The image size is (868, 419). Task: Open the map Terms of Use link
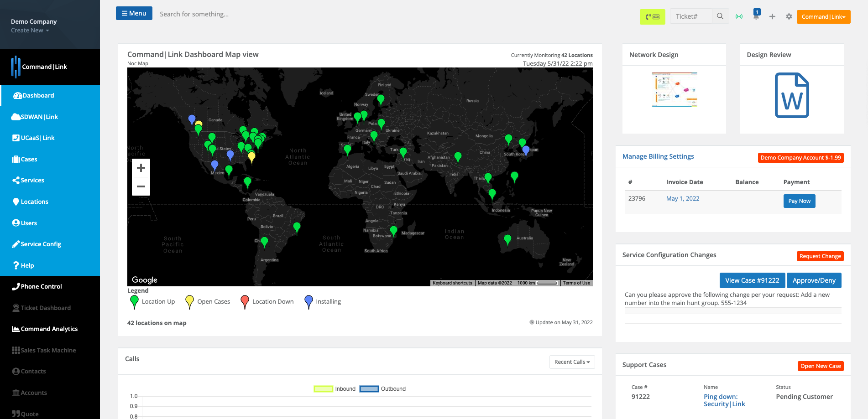point(576,283)
